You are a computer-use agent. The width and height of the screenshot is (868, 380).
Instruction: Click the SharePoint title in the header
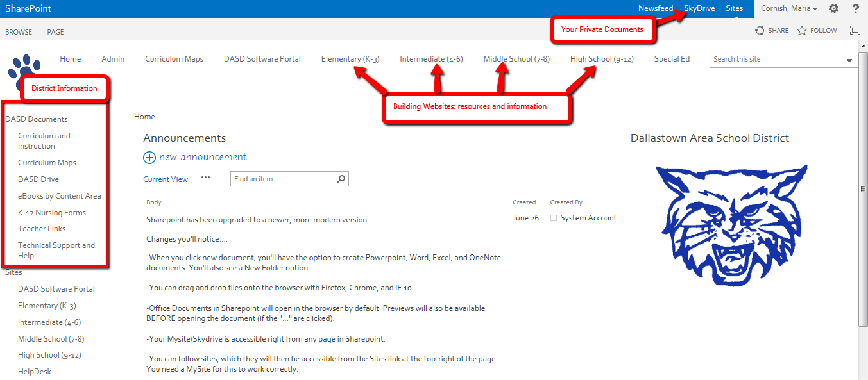click(28, 8)
